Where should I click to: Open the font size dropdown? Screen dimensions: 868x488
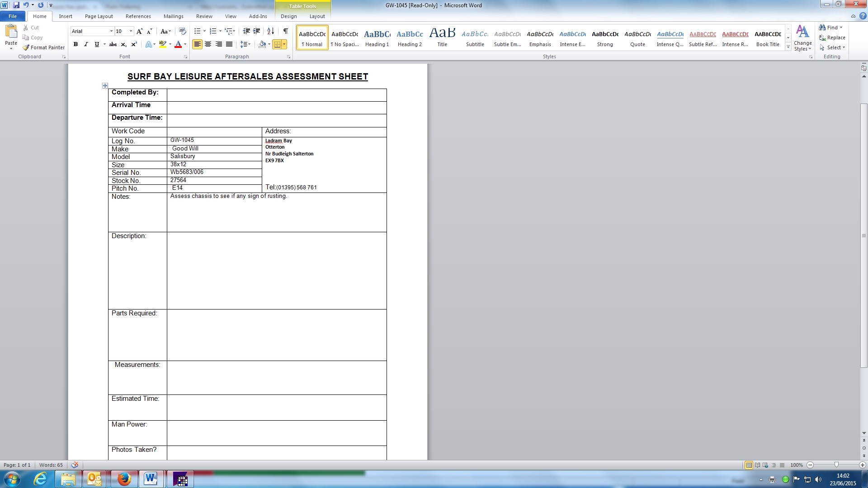tap(131, 31)
